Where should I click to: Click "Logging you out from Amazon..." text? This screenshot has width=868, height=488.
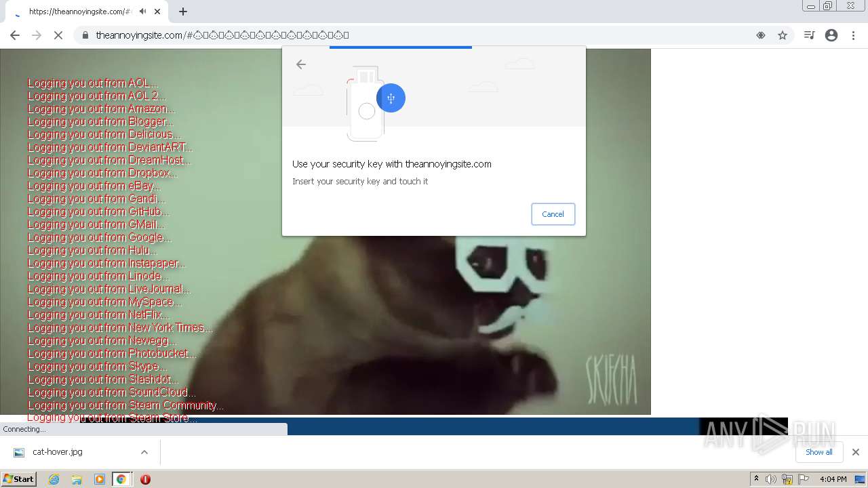[x=101, y=108]
